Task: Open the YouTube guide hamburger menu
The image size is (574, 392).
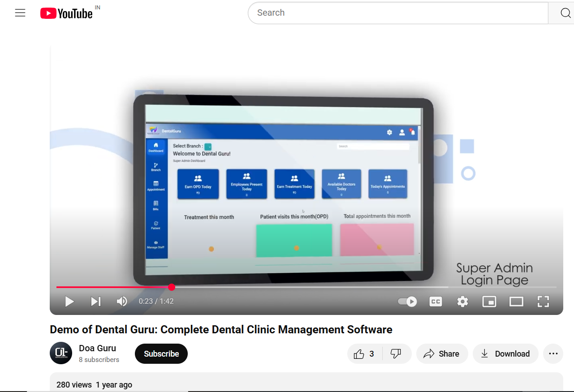Action: (20, 13)
